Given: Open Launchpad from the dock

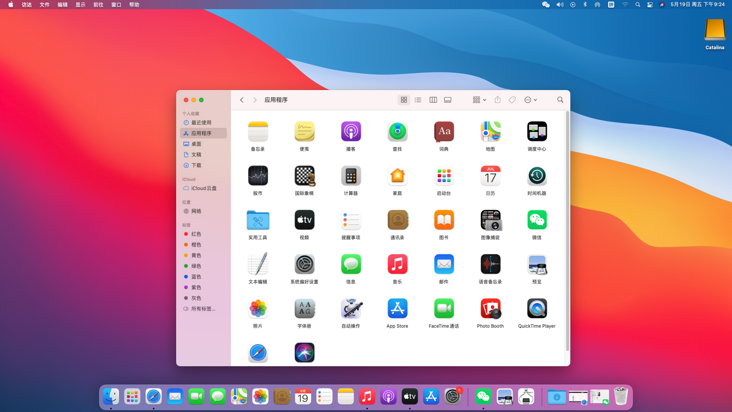Looking at the screenshot, I should pyautogui.click(x=132, y=397).
